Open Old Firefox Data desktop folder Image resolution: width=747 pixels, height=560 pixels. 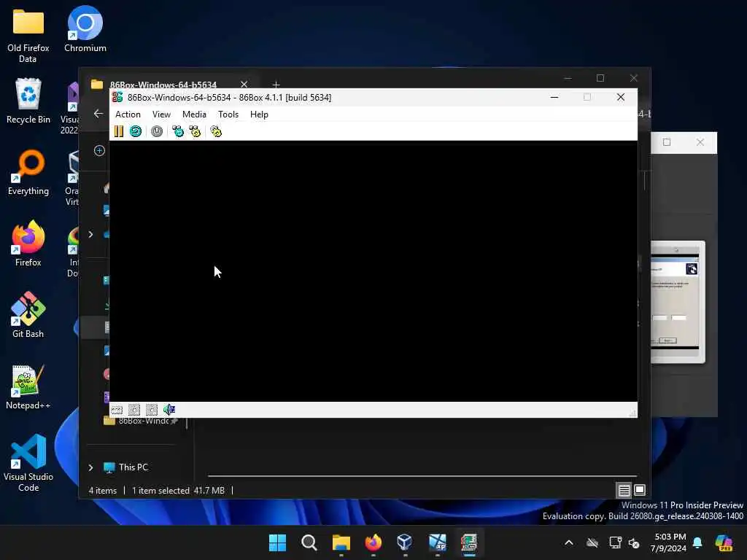28,36
